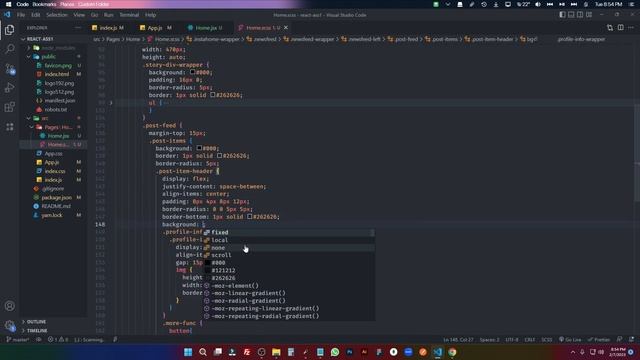Open the Search view in activity bar
Screen dimensions: 640x360
(x=9, y=49)
